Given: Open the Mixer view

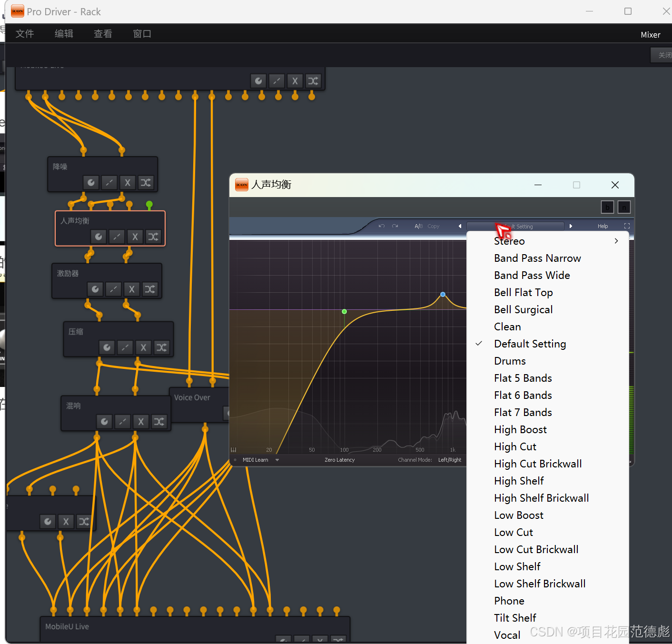Looking at the screenshot, I should click(650, 35).
